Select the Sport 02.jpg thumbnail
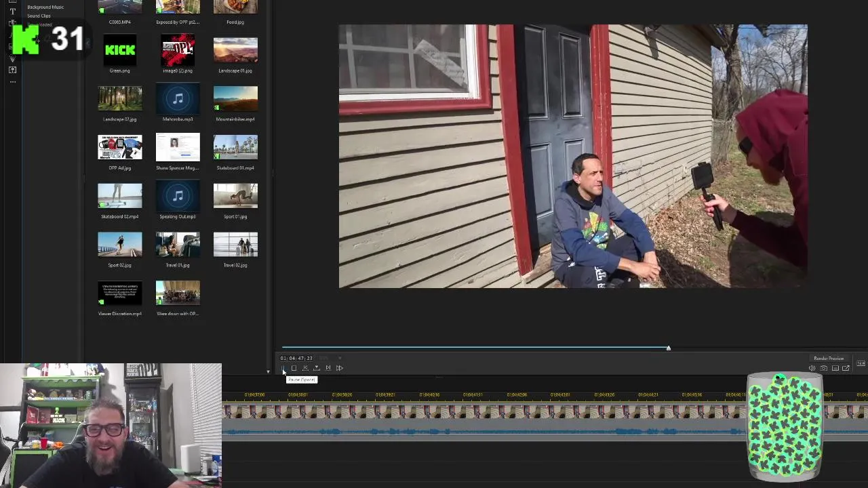868x488 pixels. point(120,245)
